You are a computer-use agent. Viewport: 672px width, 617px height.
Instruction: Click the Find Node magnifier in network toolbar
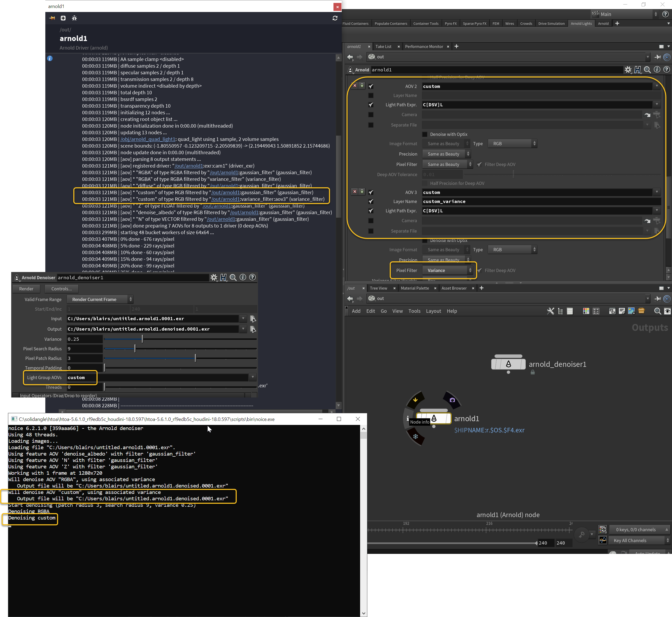click(657, 311)
